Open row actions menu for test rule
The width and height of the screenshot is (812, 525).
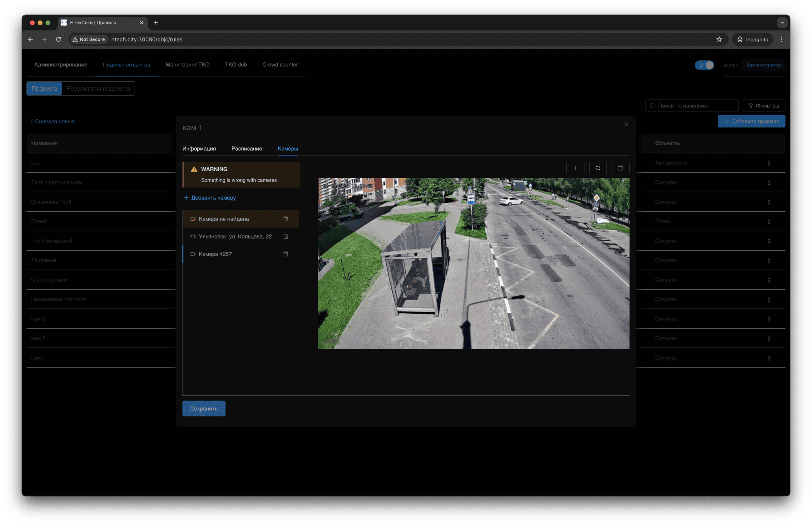[769, 163]
